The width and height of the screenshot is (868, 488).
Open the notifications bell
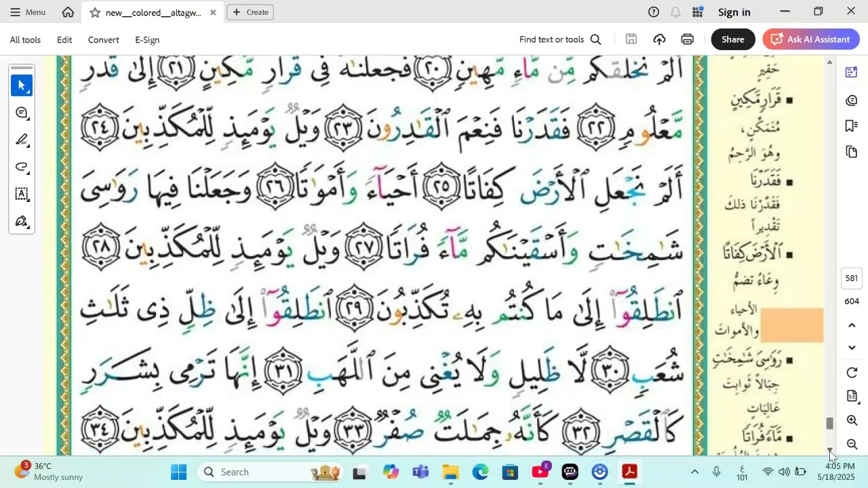point(675,12)
